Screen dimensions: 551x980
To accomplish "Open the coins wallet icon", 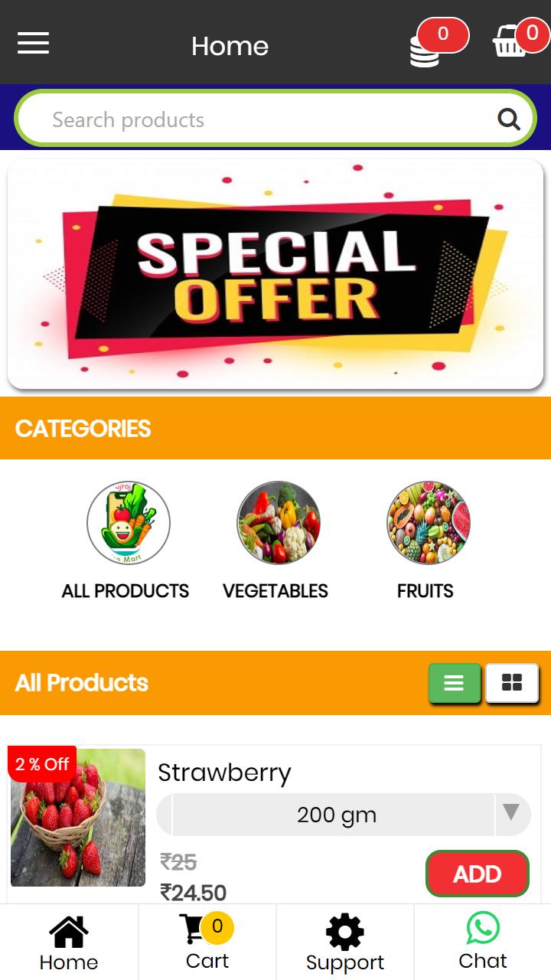I will (x=425, y=51).
